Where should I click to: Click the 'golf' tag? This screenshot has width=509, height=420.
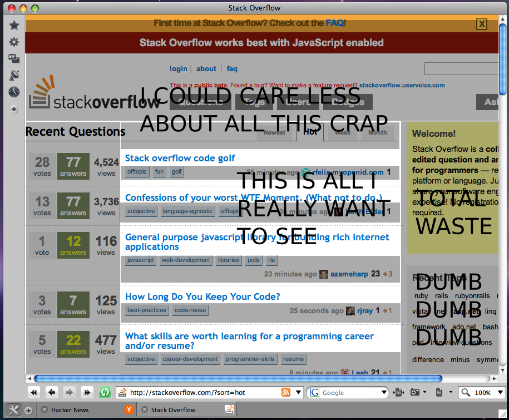tap(177, 172)
